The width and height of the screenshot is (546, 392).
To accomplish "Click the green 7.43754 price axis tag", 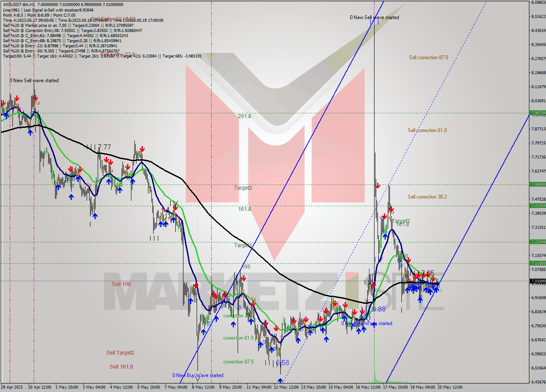I will [x=538, y=206].
